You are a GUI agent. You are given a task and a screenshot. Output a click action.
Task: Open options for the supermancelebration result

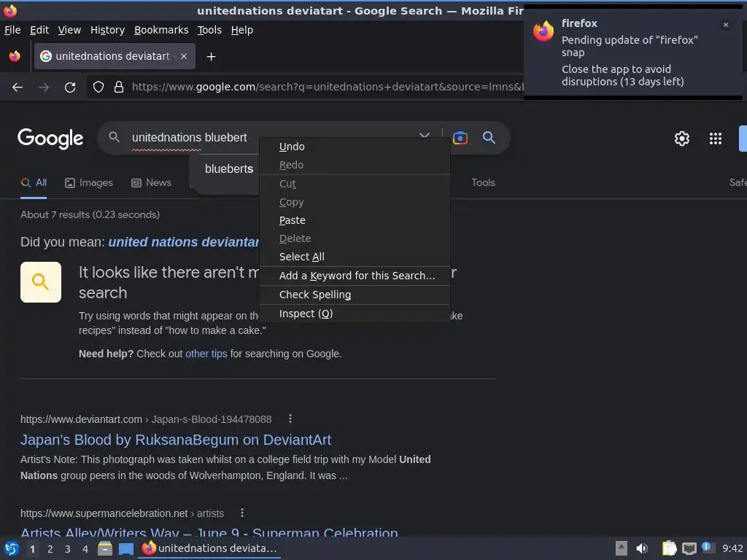[x=242, y=513]
